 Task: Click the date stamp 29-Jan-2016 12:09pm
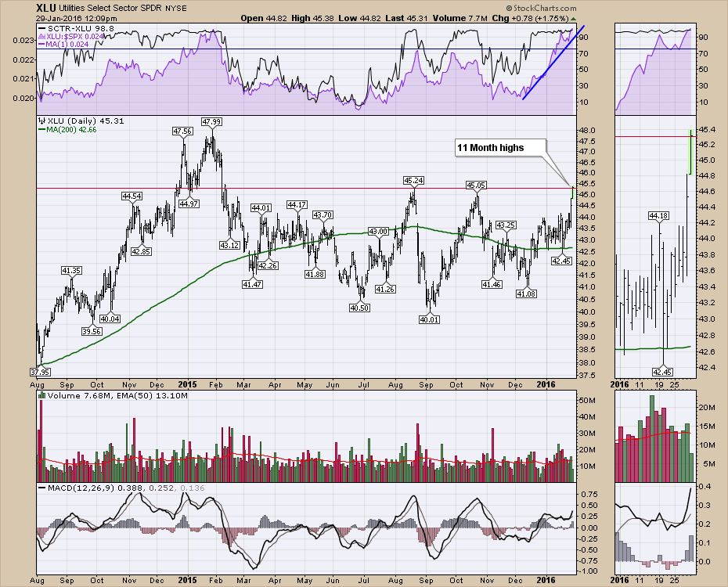tap(77, 19)
